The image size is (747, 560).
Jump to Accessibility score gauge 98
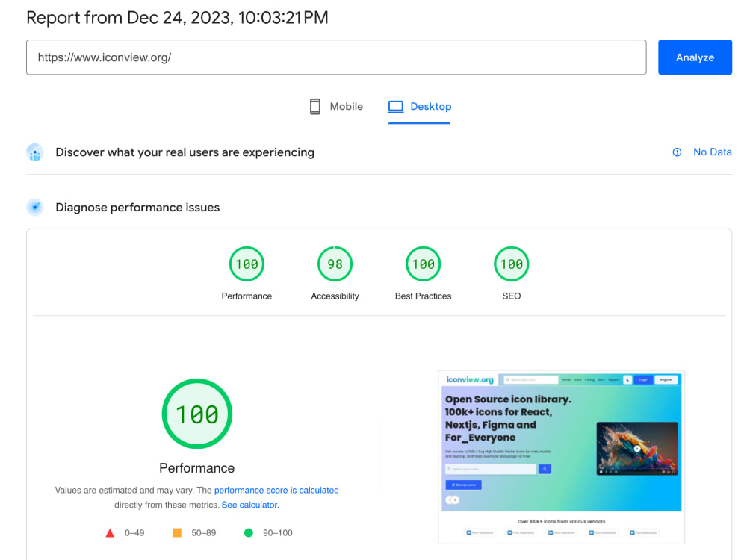click(x=335, y=264)
